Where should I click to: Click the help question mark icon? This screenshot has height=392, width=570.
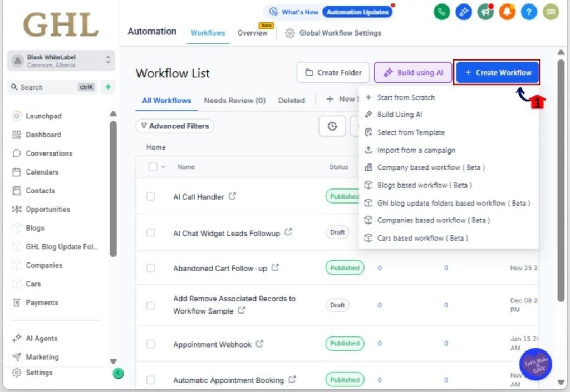pyautogui.click(x=528, y=12)
